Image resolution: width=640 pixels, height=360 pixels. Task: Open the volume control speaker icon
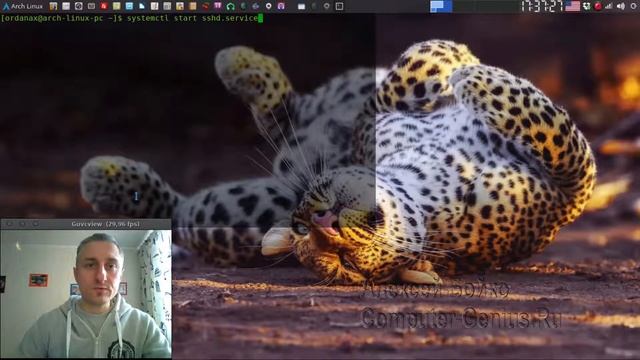621,6
